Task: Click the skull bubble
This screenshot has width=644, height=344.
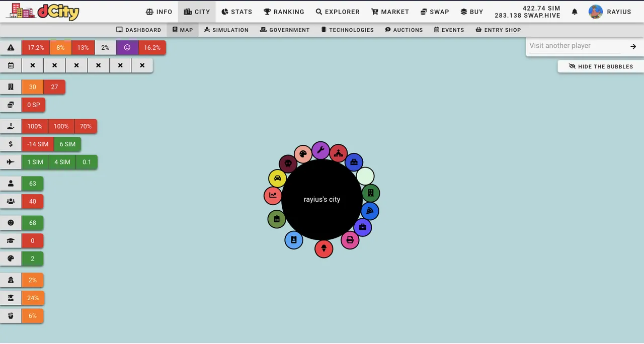Action: [x=288, y=164]
